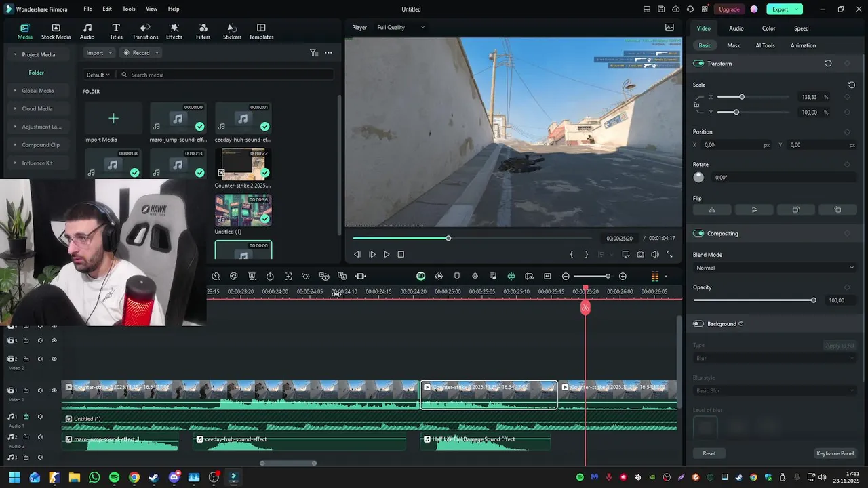Enable the Background toggle
This screenshot has height=488, width=868.
[x=698, y=324]
